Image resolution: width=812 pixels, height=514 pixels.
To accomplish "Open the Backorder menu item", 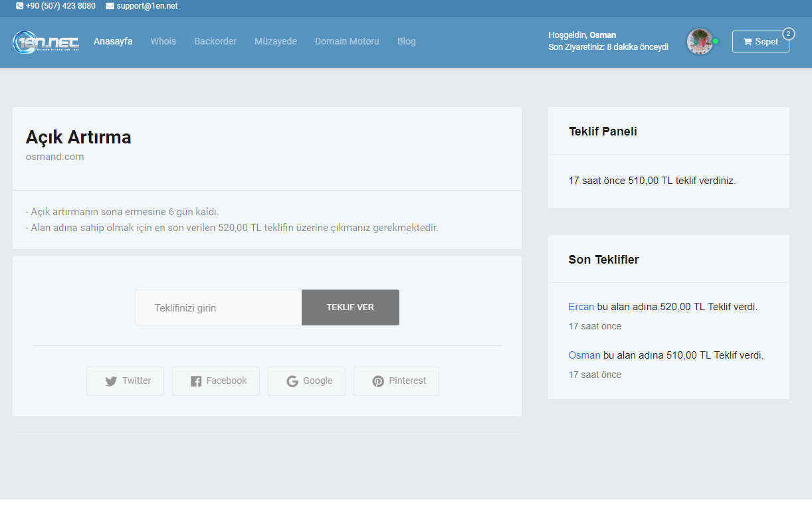I will pos(215,41).
